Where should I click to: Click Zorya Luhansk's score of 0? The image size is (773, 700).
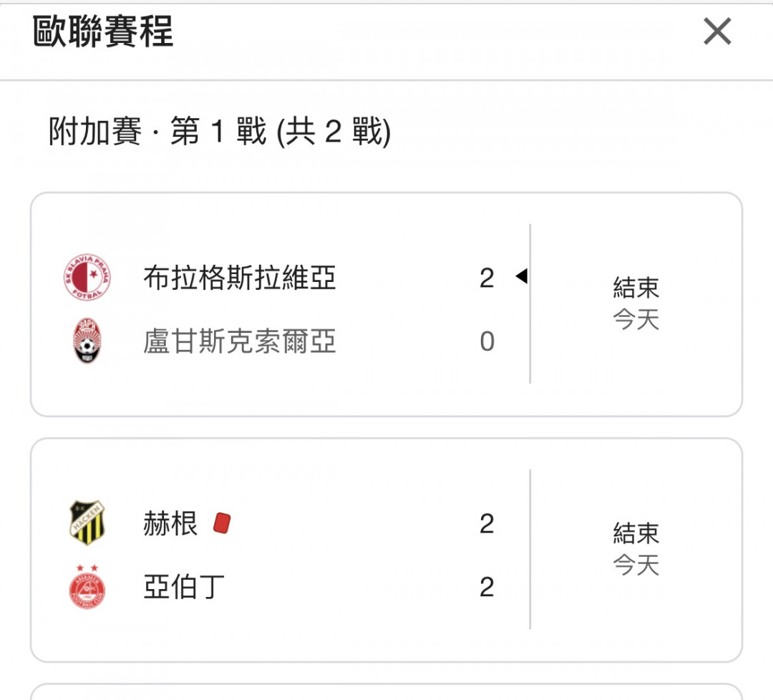point(487,341)
